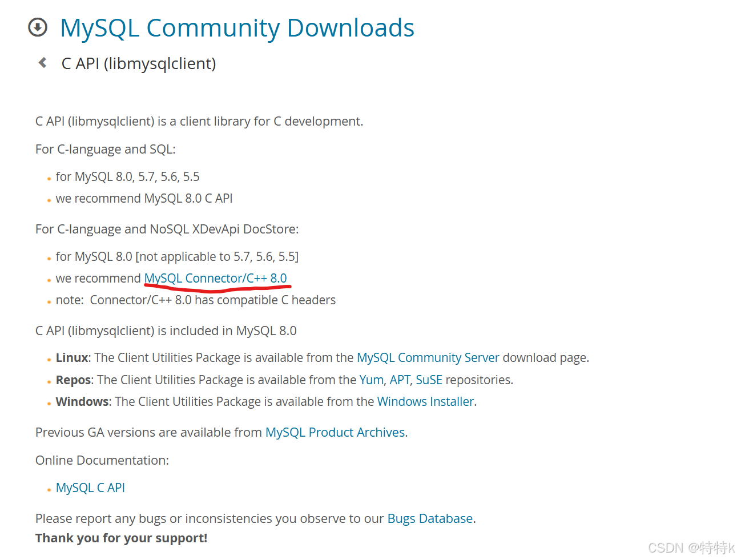Open the SuSE repository link

pyautogui.click(x=429, y=380)
